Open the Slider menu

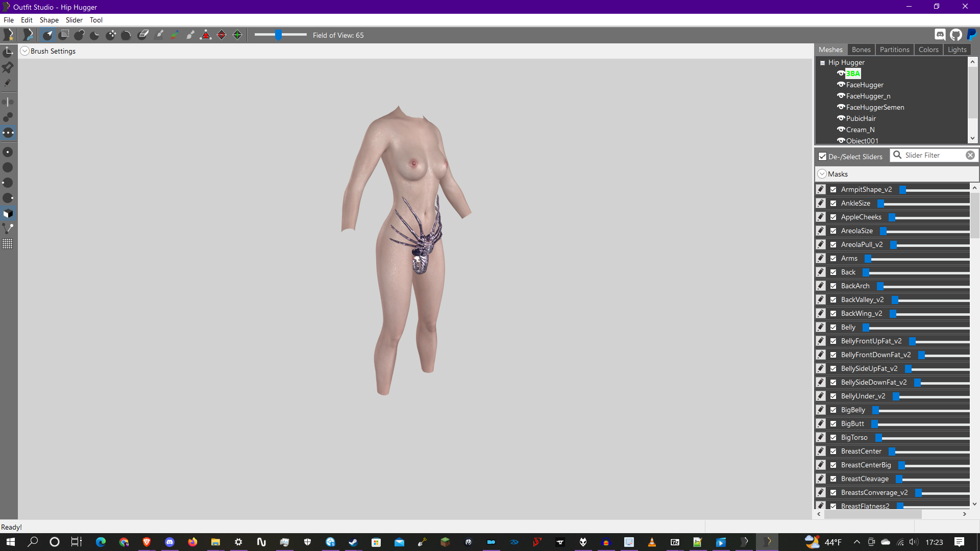pos(74,20)
